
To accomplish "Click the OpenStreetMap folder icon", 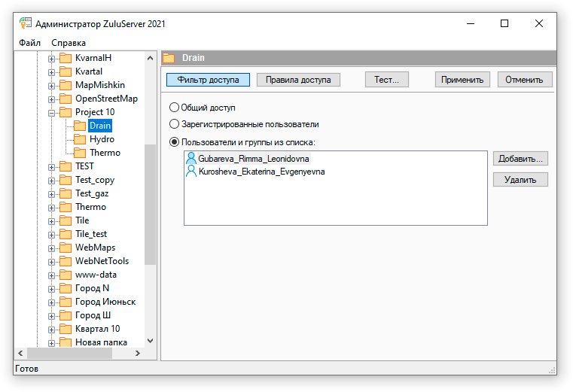I will tap(66, 99).
